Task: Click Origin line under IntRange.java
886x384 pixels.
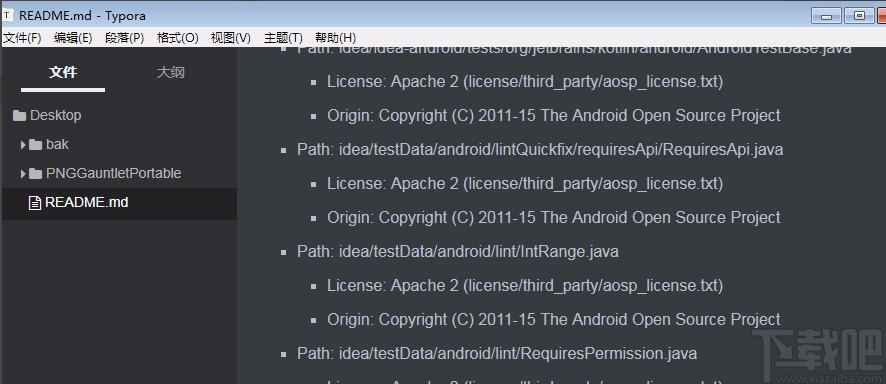Action: [x=554, y=320]
